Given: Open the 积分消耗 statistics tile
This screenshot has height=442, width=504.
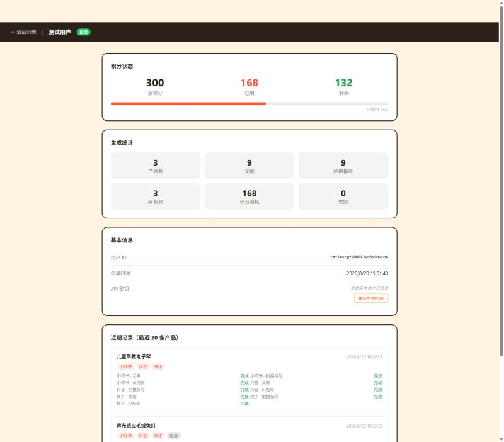Looking at the screenshot, I should click(x=249, y=196).
